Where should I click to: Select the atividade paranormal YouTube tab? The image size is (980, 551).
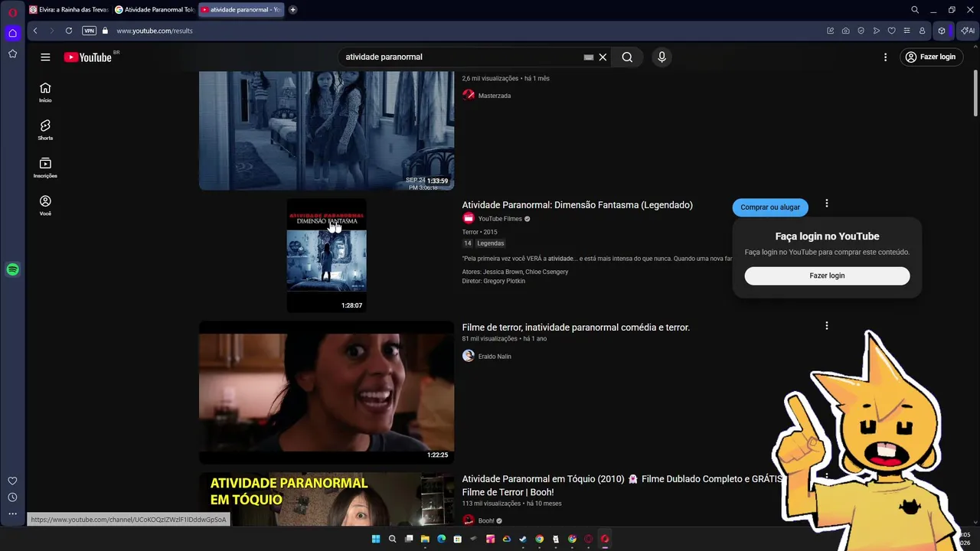click(x=240, y=10)
